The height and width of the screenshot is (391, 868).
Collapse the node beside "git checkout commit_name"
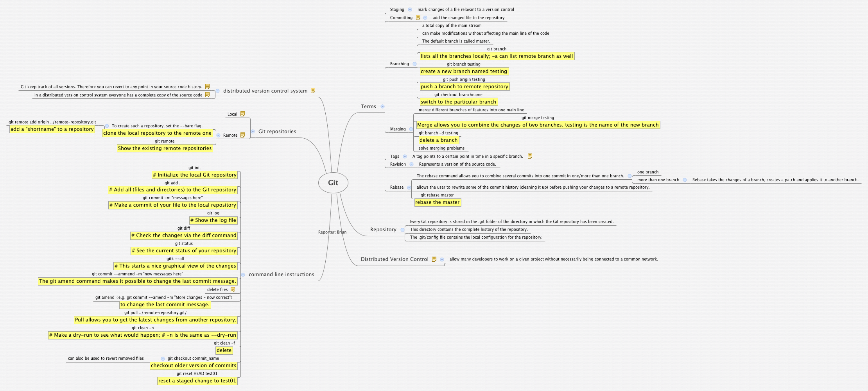click(x=163, y=358)
